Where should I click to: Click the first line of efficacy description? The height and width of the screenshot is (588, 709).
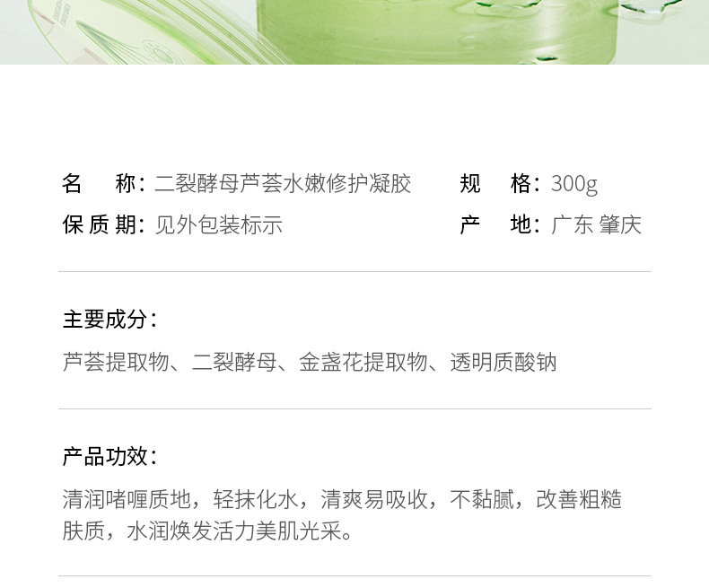[x=342, y=500]
